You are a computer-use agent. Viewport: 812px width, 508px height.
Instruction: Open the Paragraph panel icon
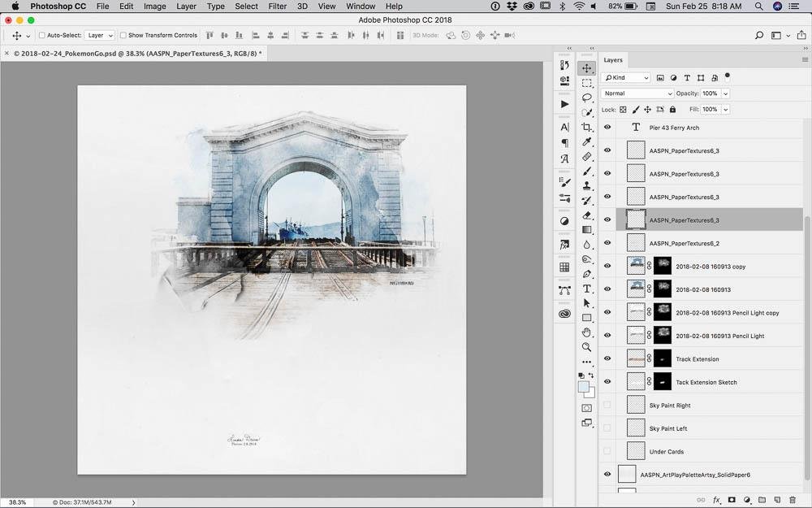tap(564, 143)
